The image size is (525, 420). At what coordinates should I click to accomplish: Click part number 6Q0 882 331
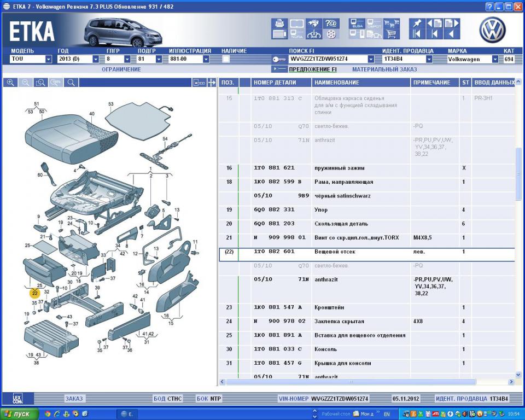click(274, 209)
